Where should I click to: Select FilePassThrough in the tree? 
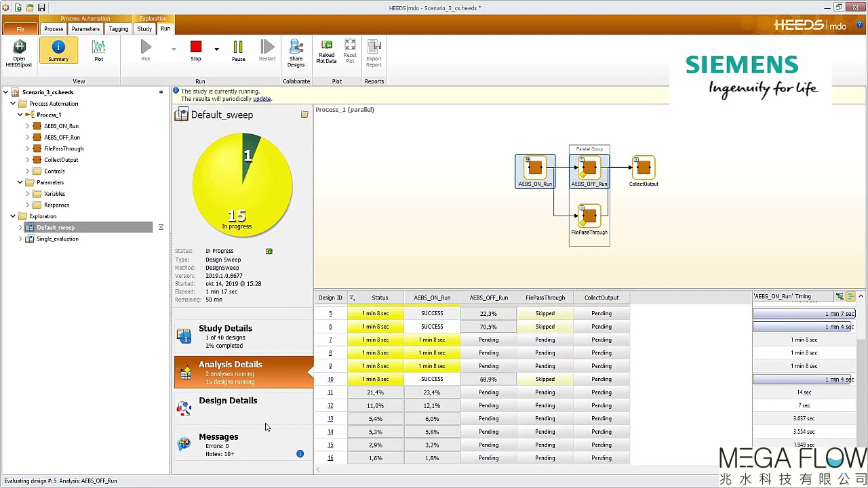64,148
